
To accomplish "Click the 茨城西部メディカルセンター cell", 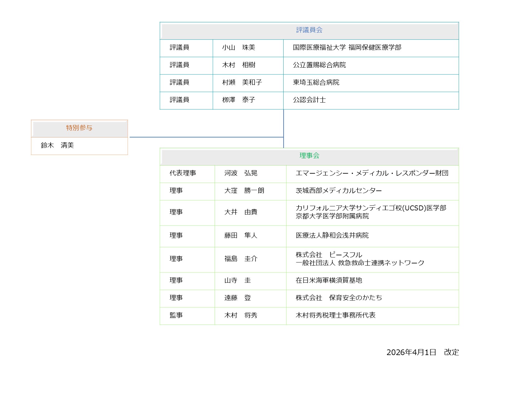I will point(338,191).
